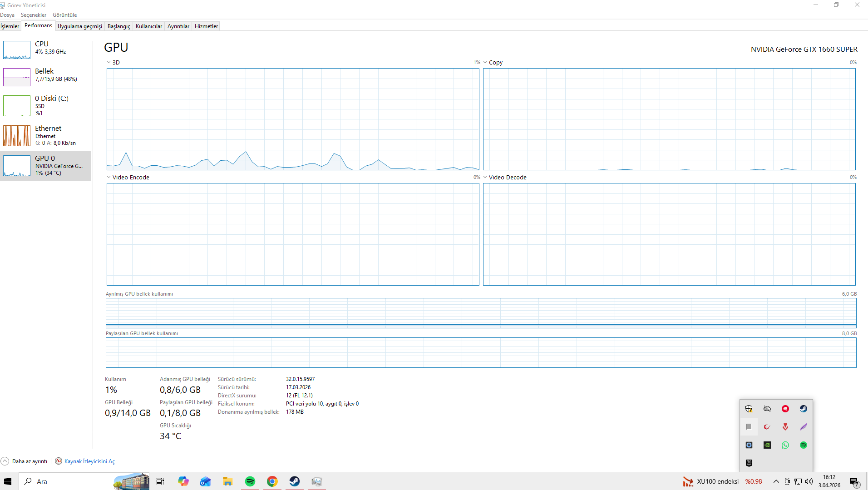Open the WhatsApp tray icon
The height and width of the screenshot is (490, 868).
coord(785,445)
